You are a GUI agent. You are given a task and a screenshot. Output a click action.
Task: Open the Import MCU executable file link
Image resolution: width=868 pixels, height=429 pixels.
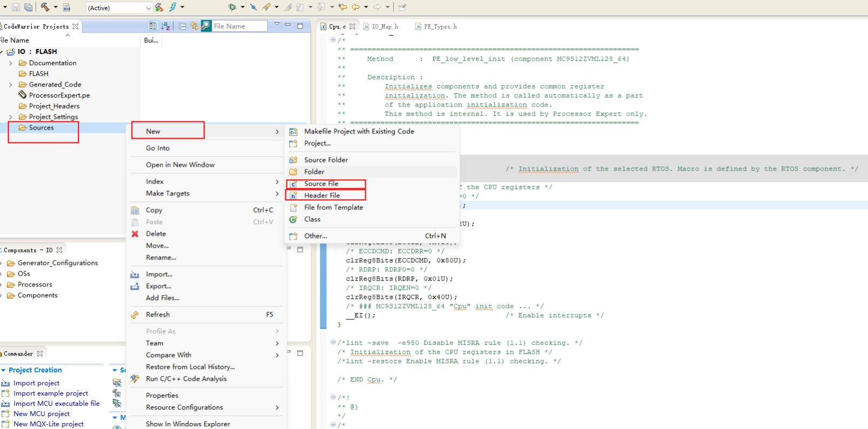57,404
